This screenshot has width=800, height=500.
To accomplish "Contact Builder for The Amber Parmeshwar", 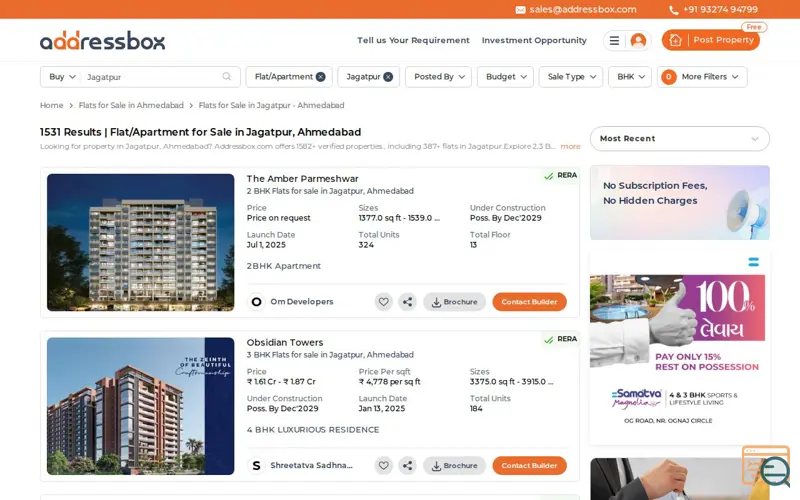I will click(x=529, y=302).
